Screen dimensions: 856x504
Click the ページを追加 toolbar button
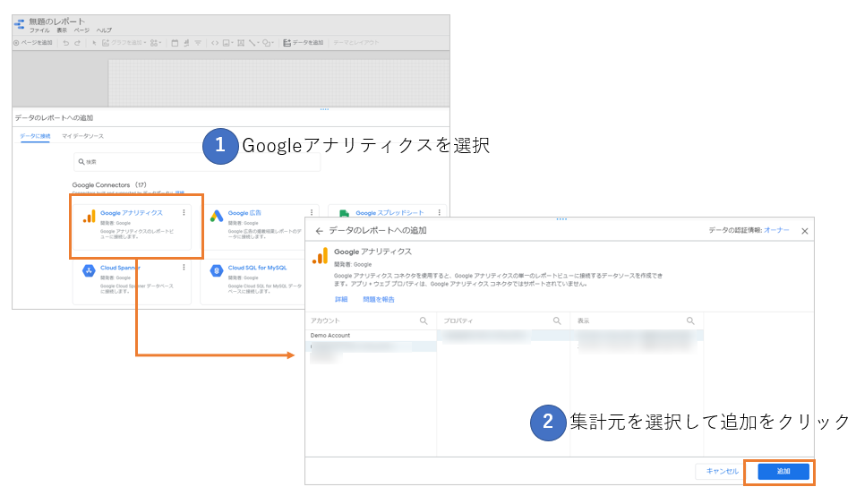point(33,43)
